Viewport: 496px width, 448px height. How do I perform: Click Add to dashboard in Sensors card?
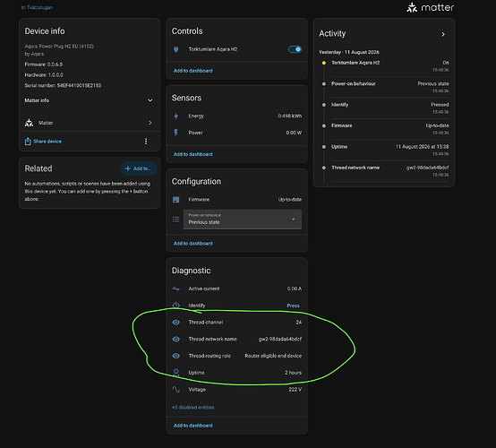tap(192, 154)
